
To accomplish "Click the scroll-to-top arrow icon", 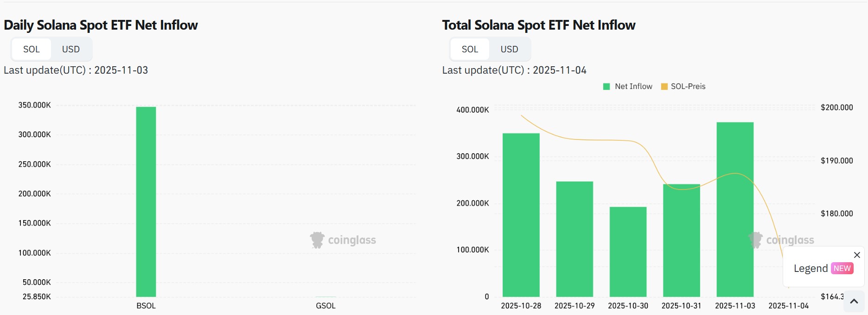I will 854,302.
